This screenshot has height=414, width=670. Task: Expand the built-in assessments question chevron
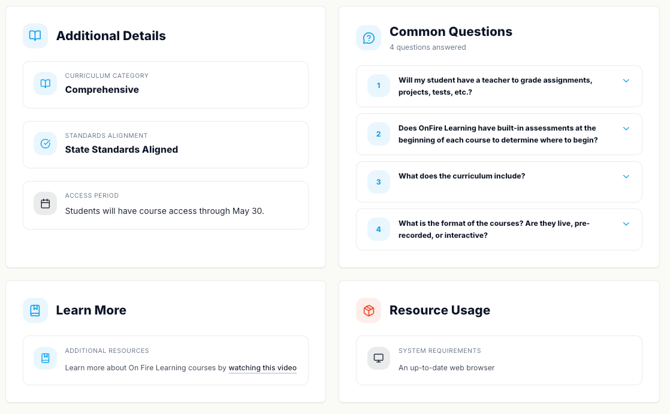[626, 129]
